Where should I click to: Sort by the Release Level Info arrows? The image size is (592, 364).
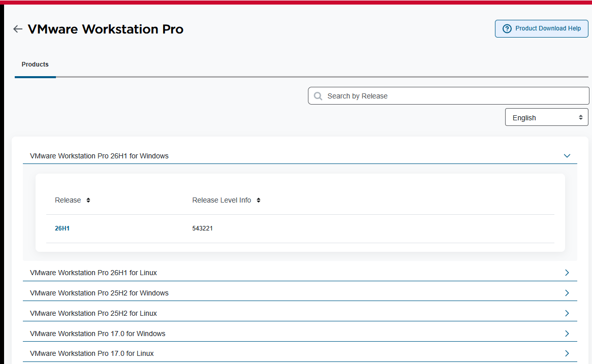[x=259, y=201]
